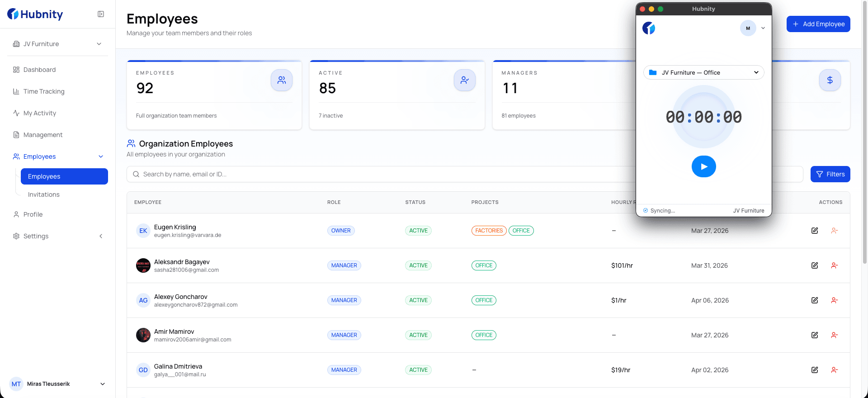Edit Galina Dmitrieva's record

click(815, 370)
